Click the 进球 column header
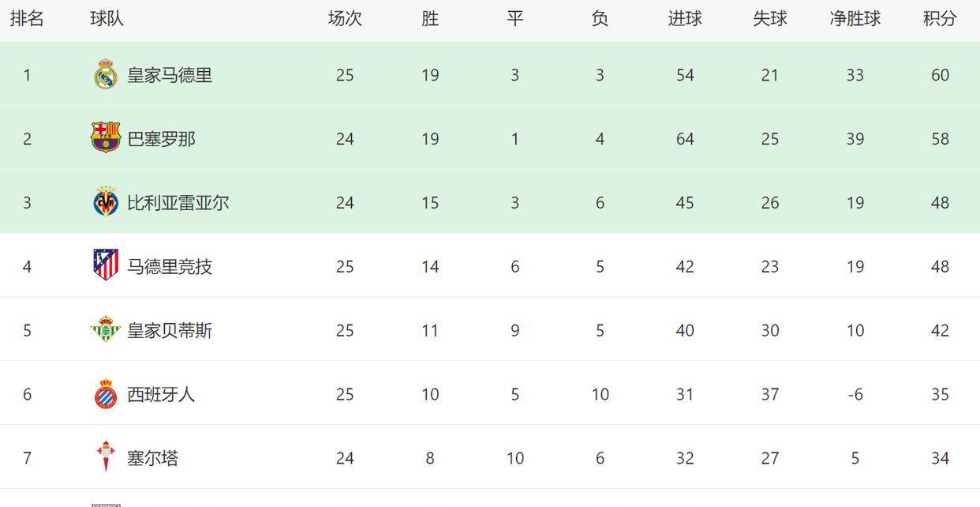 tap(685, 19)
